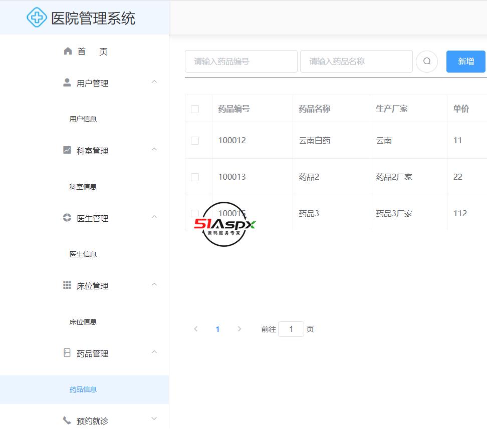Click the cell 药品3厂家

[394, 213]
